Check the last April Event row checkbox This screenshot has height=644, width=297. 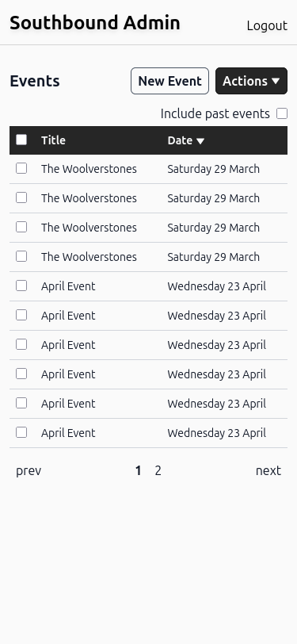pos(21,432)
